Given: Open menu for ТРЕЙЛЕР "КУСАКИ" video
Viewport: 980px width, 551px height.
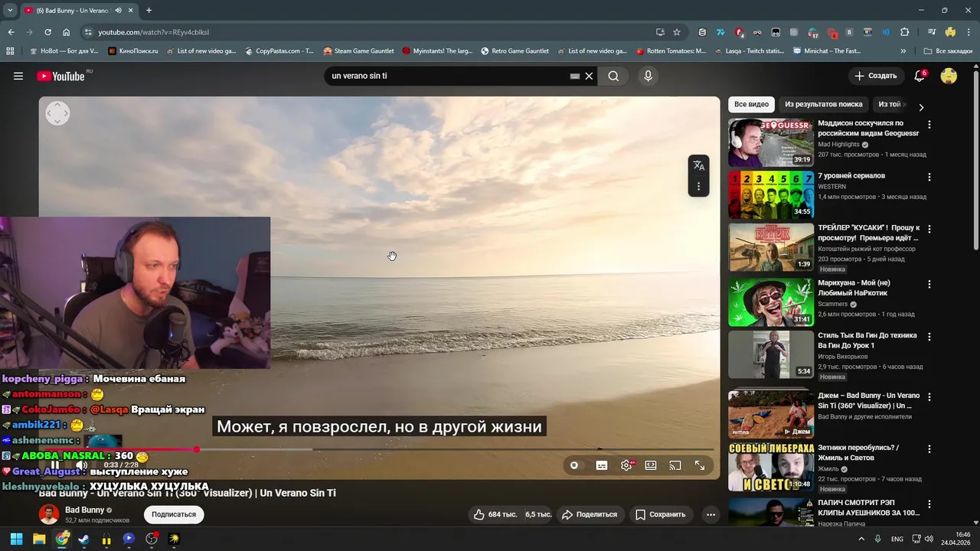Looking at the screenshot, I should [929, 229].
